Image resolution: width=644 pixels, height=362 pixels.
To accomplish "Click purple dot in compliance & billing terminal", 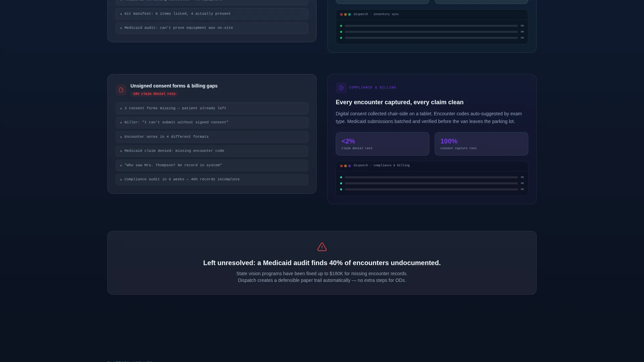I will point(350,166).
